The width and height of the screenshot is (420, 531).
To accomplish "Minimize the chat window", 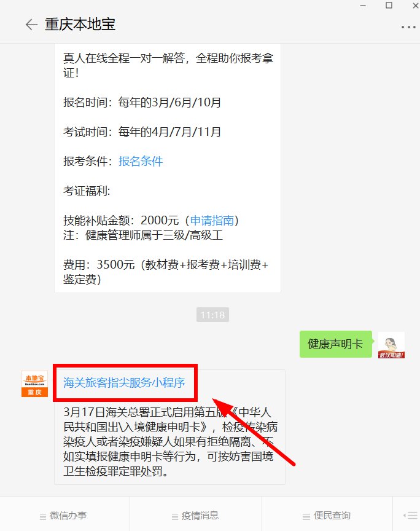I will pyautogui.click(x=363, y=6).
